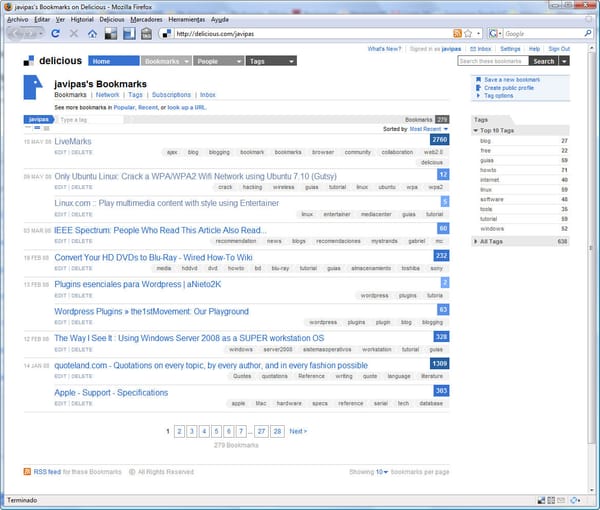Click the Inbox envelope icon in header
The height and width of the screenshot is (510, 600).
471,48
